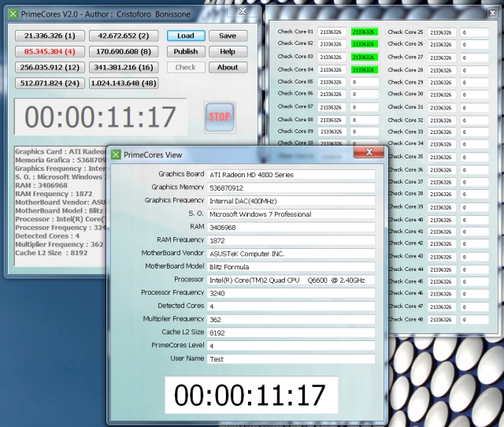
Task: Click the Processor Frequency field 3240
Action: pos(291,293)
